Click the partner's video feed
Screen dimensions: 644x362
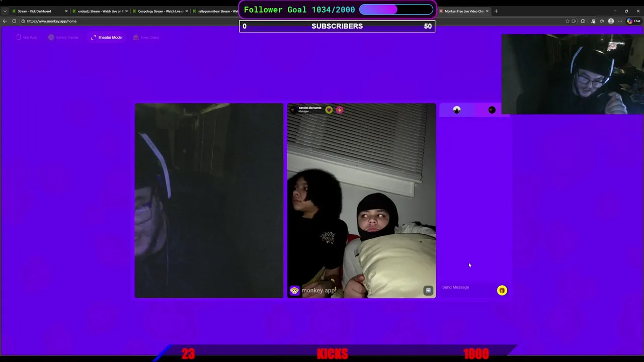click(x=361, y=201)
